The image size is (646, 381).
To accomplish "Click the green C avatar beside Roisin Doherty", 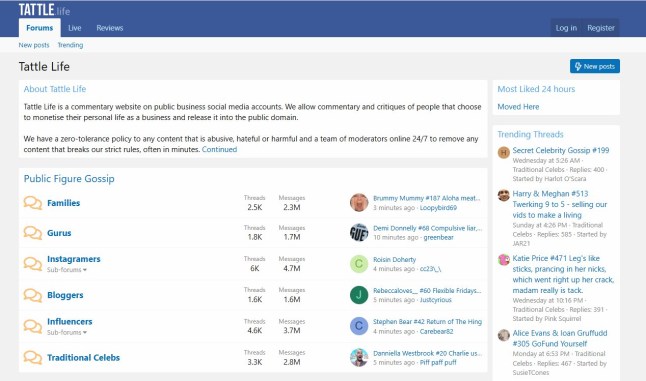I will click(359, 264).
